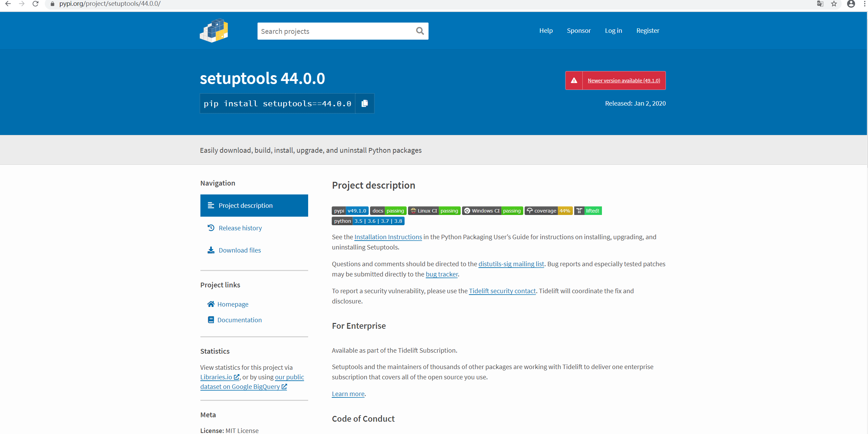Click the Documentation project link
The width and height of the screenshot is (868, 434).
[x=239, y=320]
